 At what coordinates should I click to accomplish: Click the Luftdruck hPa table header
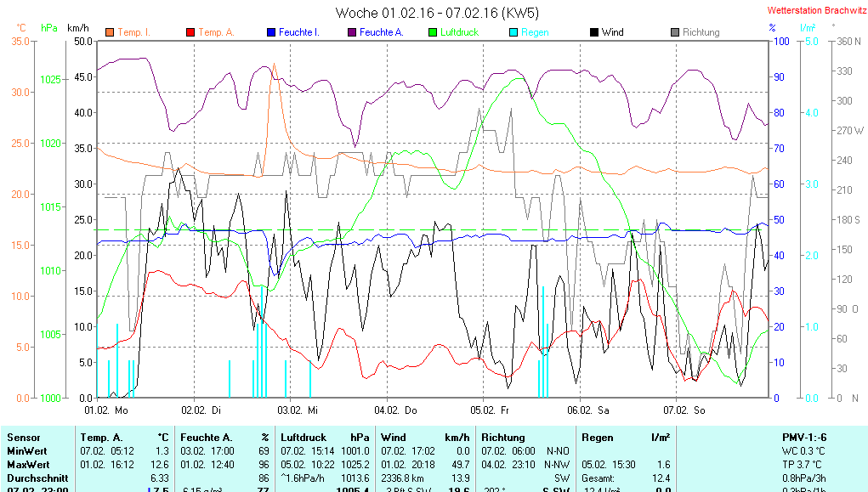tap(325, 437)
